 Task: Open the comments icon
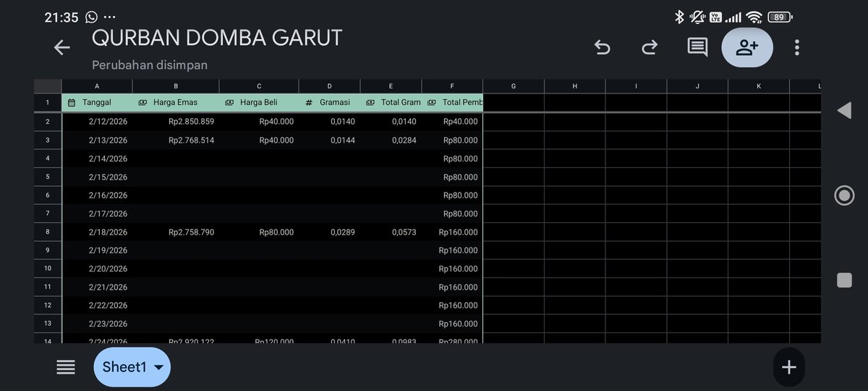[697, 48]
